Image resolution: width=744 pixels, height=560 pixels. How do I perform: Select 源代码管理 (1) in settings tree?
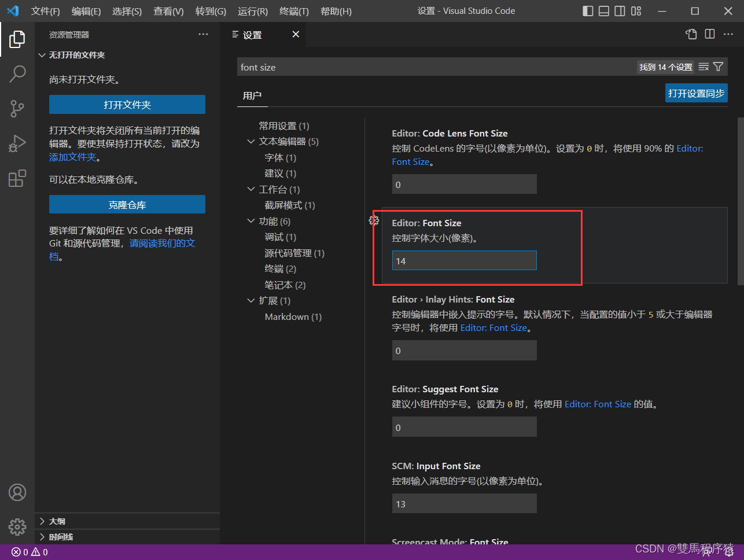[294, 253]
